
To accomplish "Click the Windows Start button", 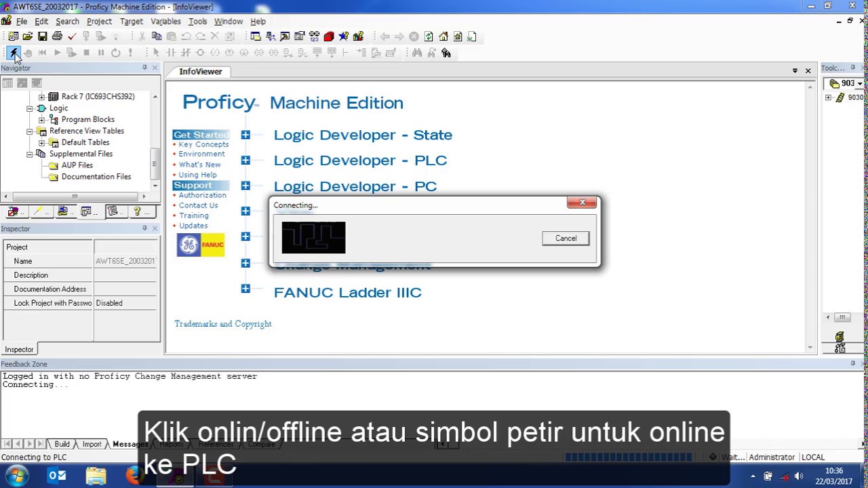I will click(17, 476).
